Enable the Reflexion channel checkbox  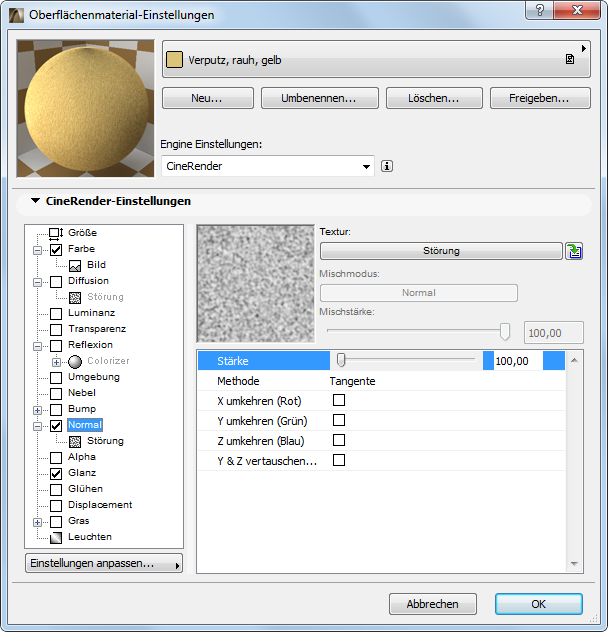tap(56, 346)
